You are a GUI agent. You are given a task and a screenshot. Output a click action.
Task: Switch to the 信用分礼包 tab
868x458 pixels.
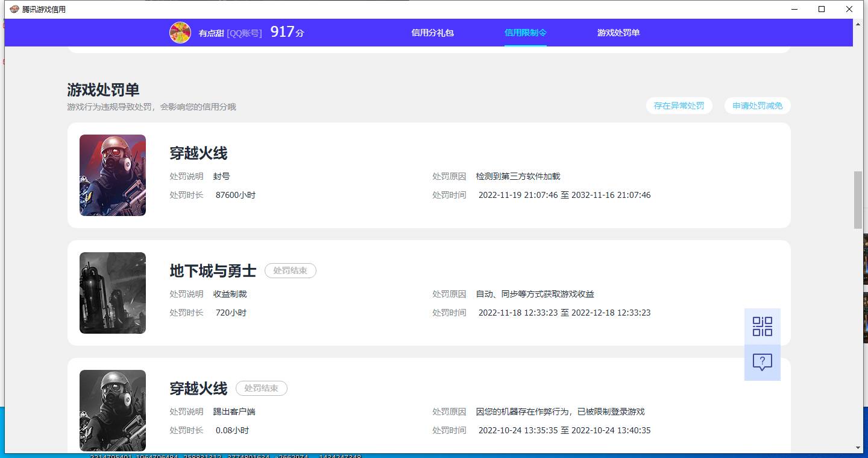coord(432,33)
